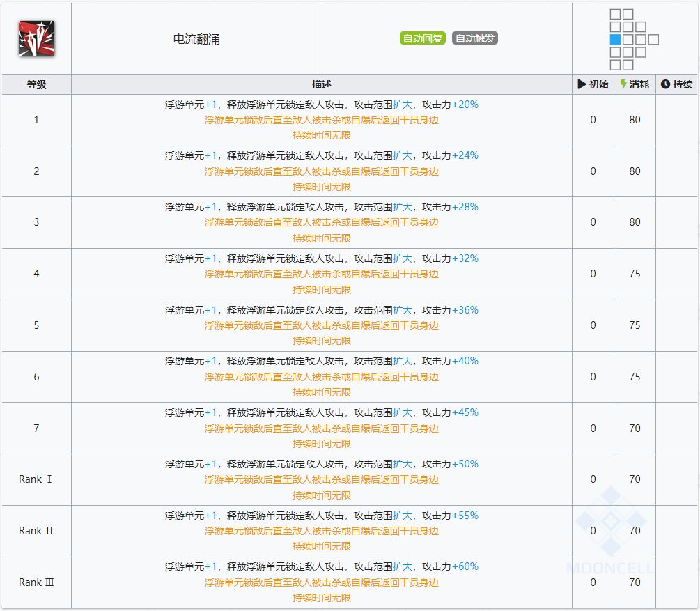
Task: Click the initial value 0 in level 2 row
Action: tap(593, 171)
